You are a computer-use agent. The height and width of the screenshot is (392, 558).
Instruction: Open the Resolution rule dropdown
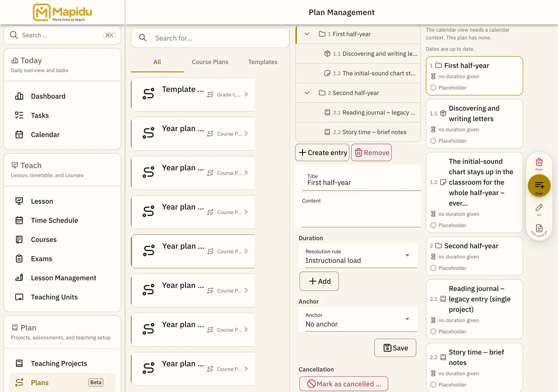(358, 256)
